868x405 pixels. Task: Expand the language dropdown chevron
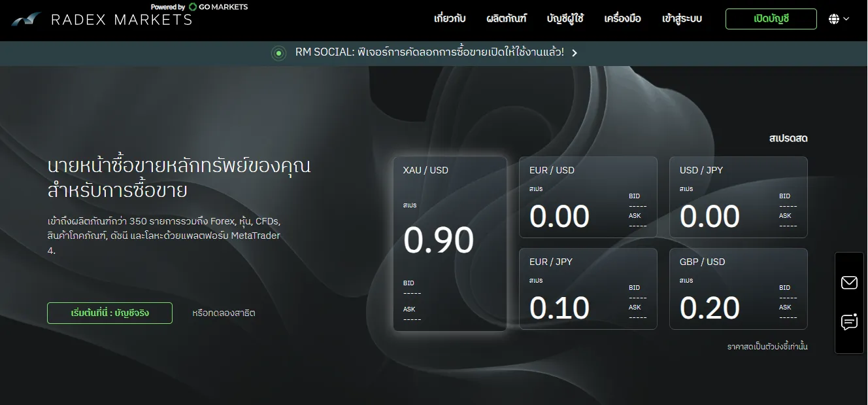click(846, 19)
